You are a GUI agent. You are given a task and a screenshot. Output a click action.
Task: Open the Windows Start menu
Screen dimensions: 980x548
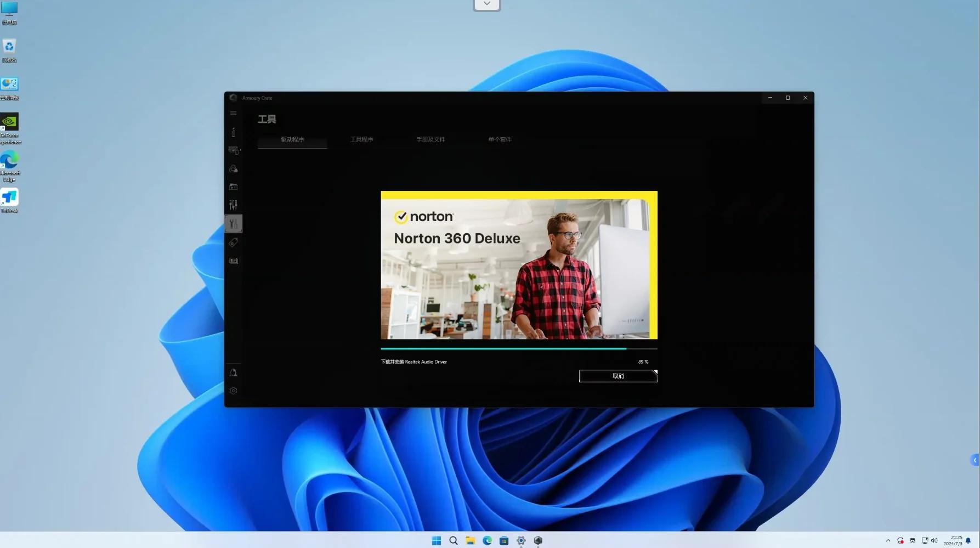point(437,540)
